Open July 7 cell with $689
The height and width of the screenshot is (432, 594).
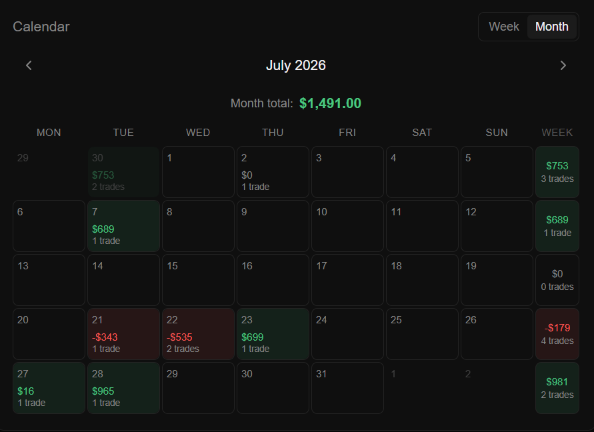(123, 226)
